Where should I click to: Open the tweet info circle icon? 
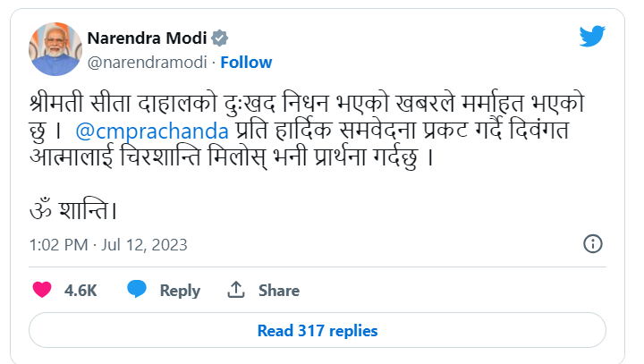[x=592, y=244]
